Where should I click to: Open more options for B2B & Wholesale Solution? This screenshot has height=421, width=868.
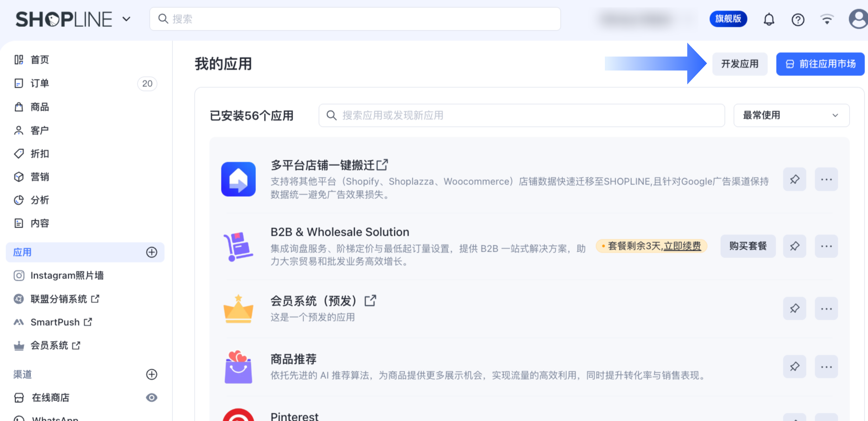(826, 246)
